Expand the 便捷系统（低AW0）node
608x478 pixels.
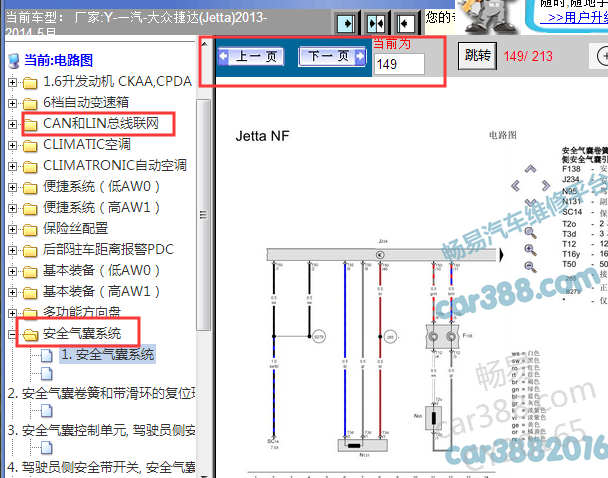[12, 187]
